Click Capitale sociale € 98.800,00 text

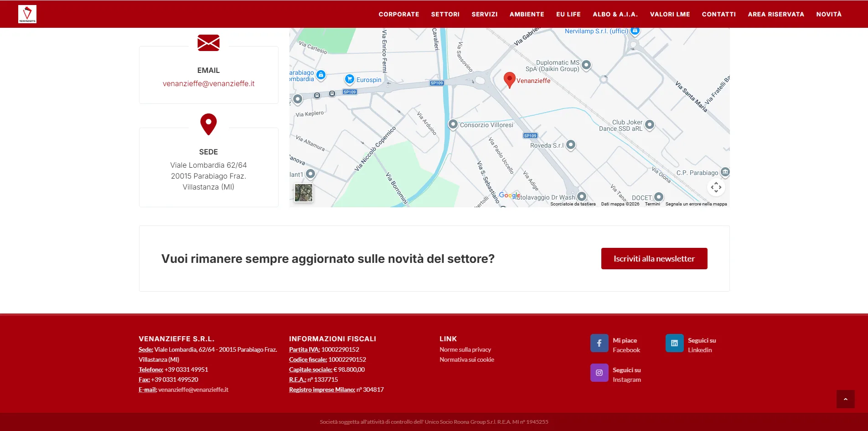327,369
